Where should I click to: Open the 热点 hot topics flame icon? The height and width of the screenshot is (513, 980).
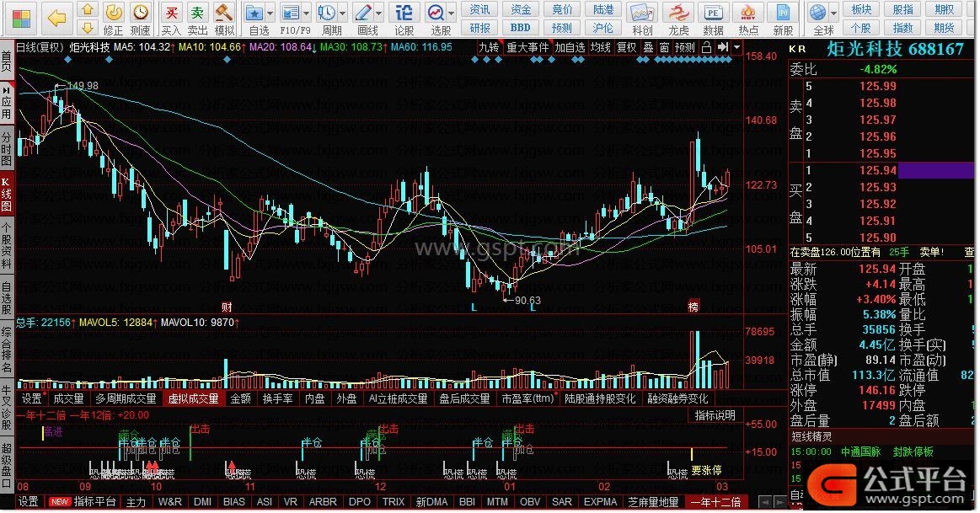click(748, 13)
